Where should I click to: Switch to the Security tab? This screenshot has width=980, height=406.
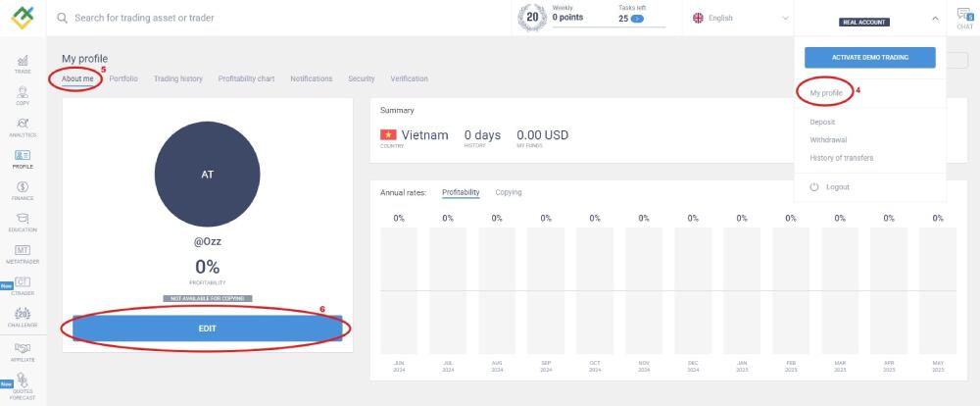(362, 78)
